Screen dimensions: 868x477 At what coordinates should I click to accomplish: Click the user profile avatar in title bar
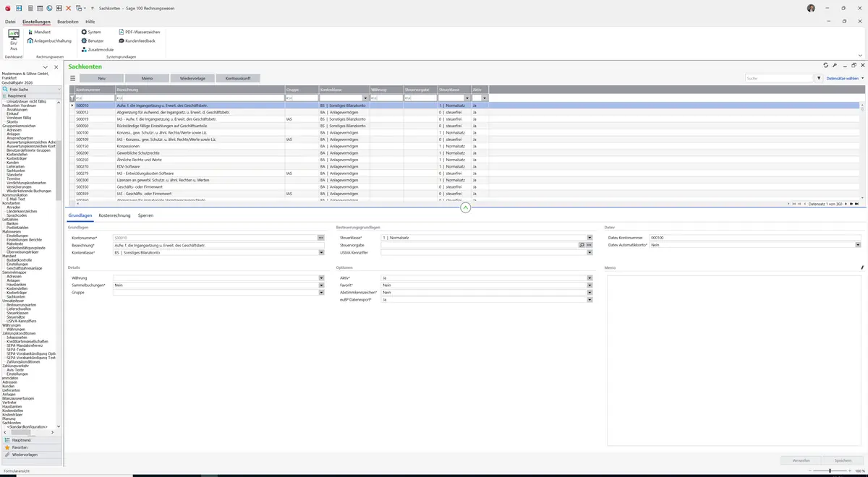coord(811,8)
